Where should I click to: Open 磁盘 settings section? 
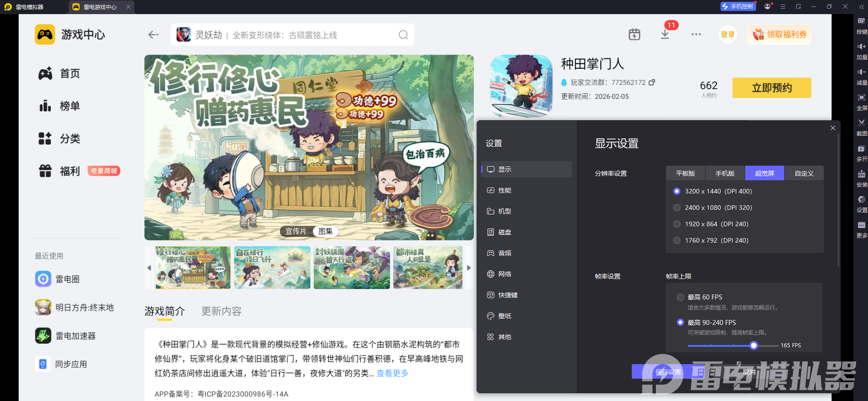pos(527,232)
